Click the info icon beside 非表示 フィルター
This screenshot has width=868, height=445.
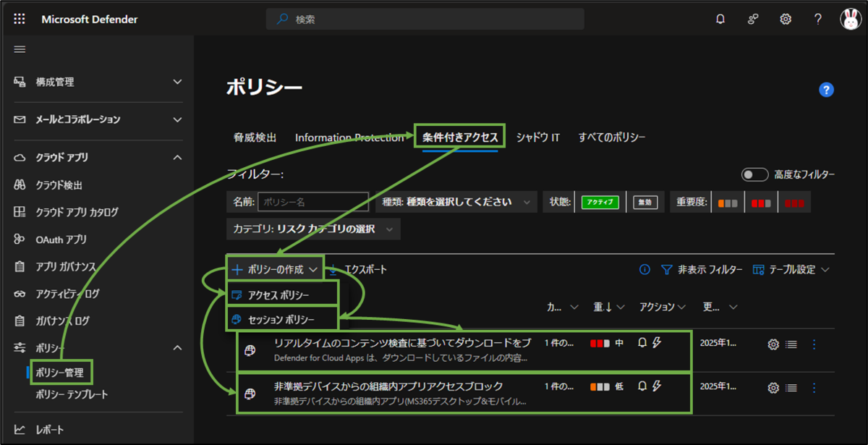(x=645, y=270)
